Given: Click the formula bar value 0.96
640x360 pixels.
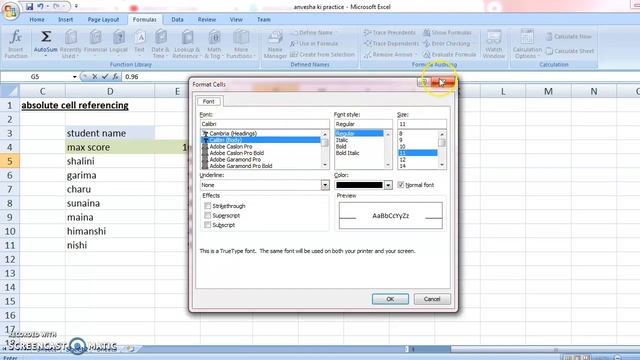Looking at the screenshot, I should coord(132,76).
